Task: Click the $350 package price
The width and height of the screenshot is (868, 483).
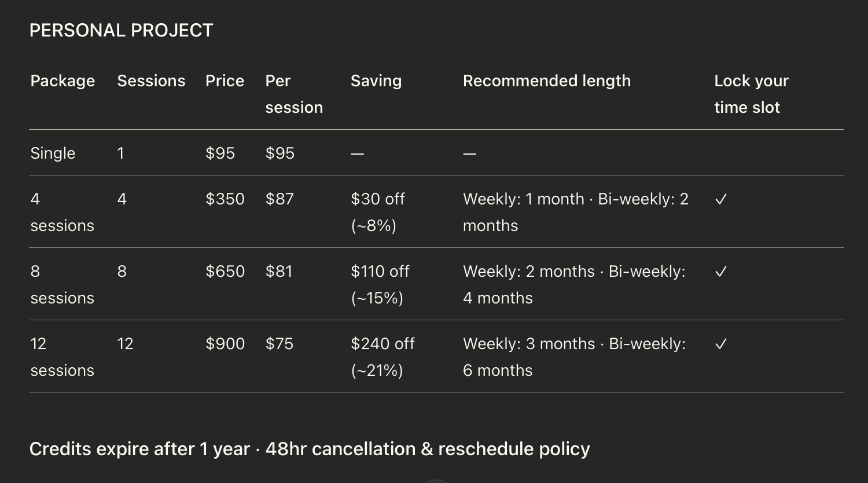Action: pyautogui.click(x=225, y=199)
